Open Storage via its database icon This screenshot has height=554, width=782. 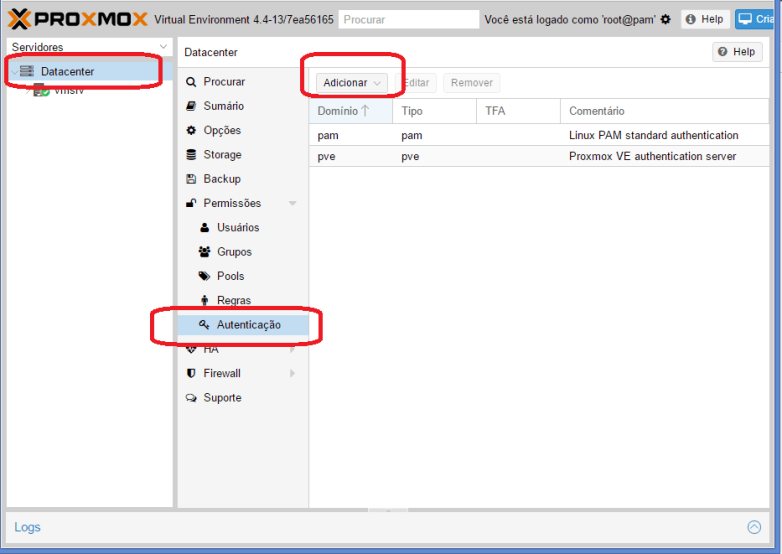(x=191, y=155)
